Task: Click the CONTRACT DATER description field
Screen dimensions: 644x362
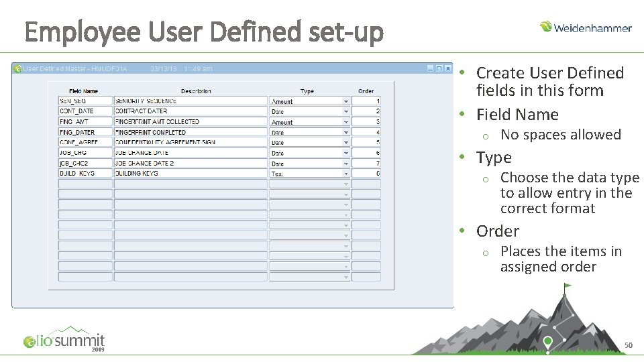Action: tap(191, 111)
